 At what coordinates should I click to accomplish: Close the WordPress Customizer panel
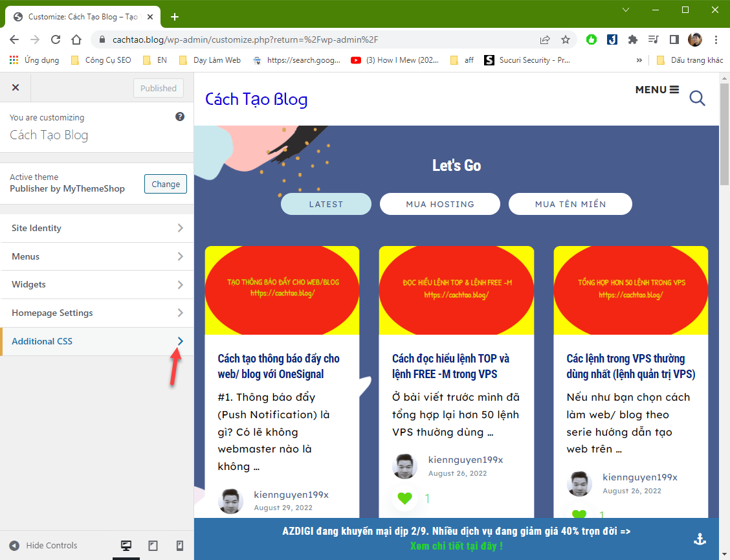point(16,87)
